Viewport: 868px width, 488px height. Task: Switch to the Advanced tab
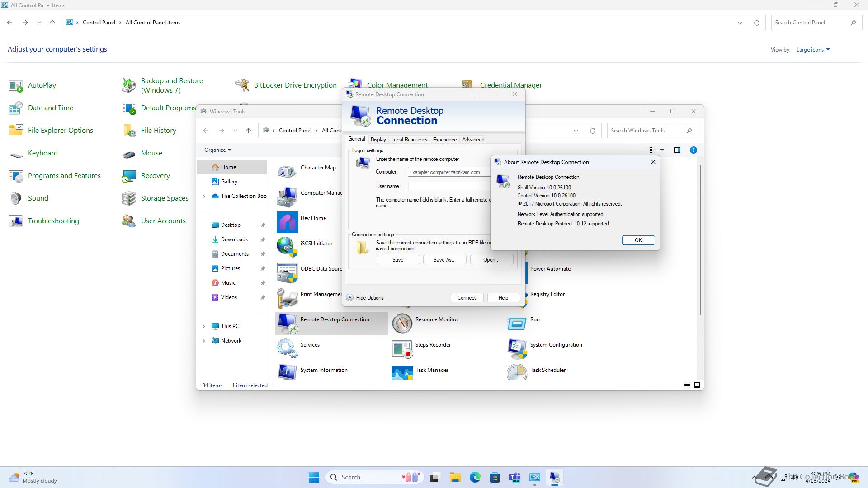tap(473, 140)
